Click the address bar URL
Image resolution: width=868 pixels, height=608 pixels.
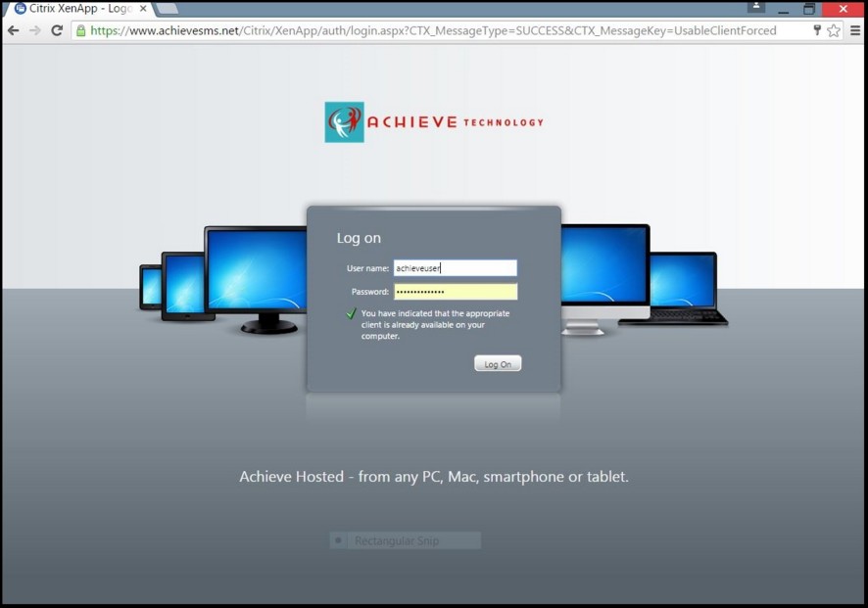coord(433,31)
